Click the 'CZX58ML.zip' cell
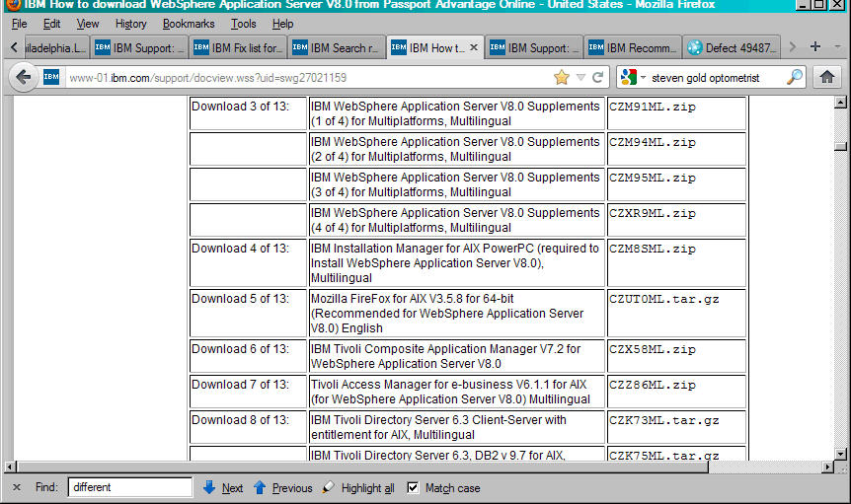Image resolution: width=851 pixels, height=504 pixels. click(676, 356)
